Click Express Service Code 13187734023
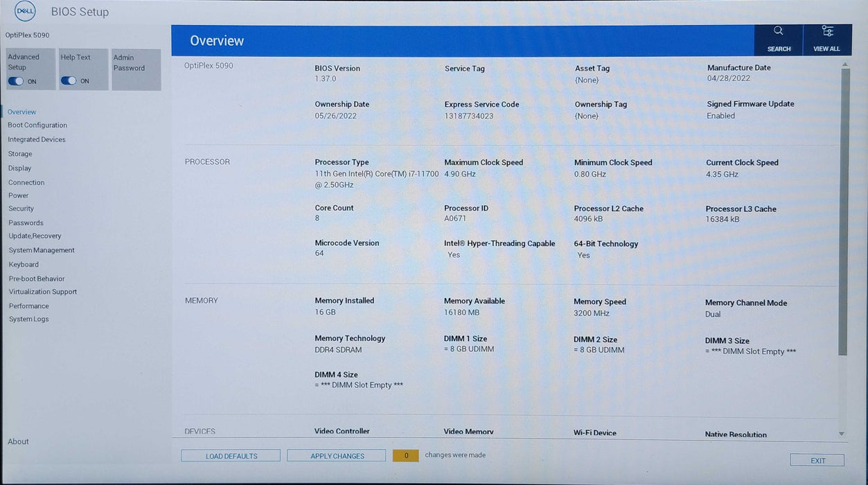868x485 pixels. pyautogui.click(x=469, y=116)
